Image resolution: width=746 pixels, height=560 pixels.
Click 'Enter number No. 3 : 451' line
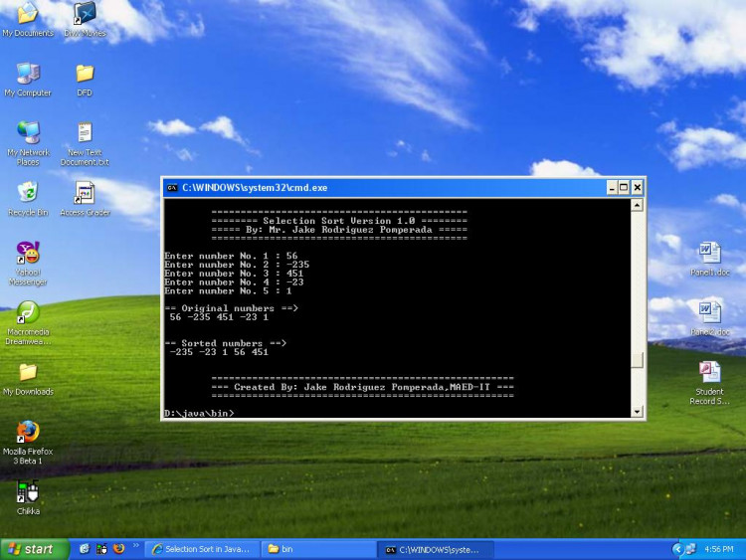click(234, 274)
